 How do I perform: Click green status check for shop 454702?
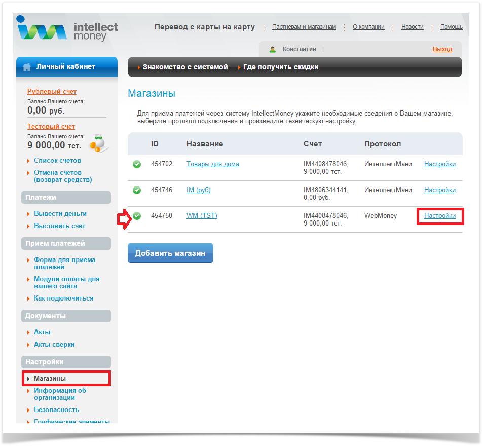[137, 164]
